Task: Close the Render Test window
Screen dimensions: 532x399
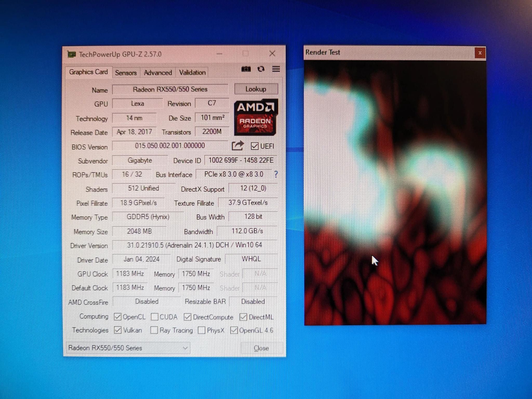Action: [x=480, y=53]
